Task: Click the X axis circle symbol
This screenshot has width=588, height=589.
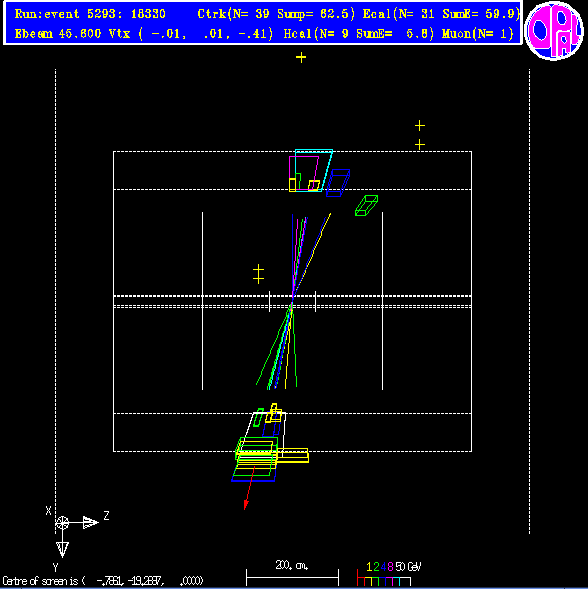Action: tap(62, 523)
